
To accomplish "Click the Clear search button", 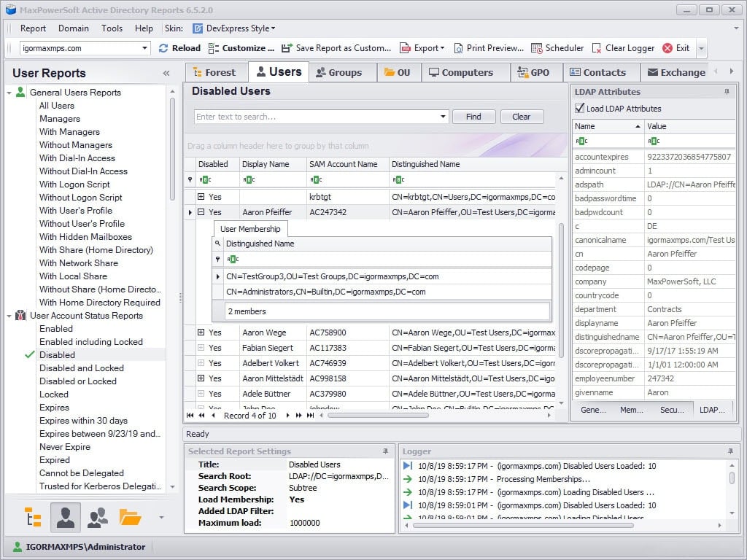I will (x=522, y=117).
